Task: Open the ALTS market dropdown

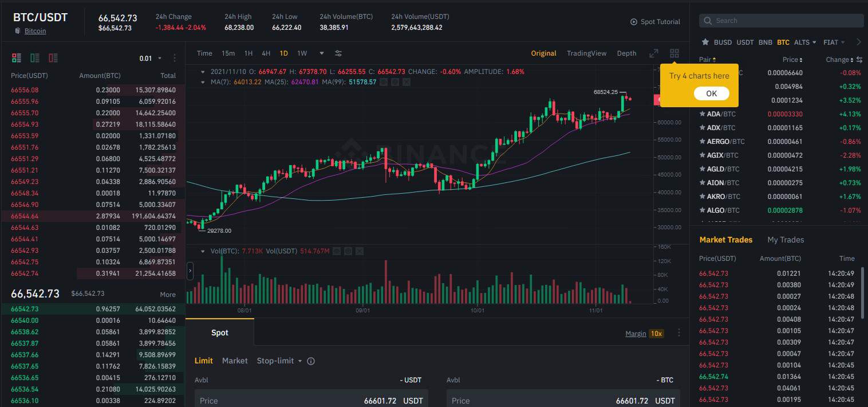Action: click(806, 42)
